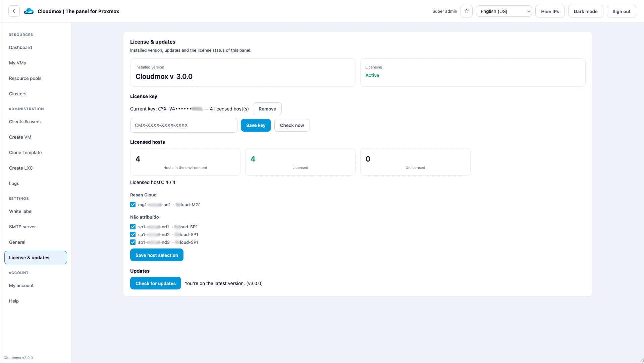The height and width of the screenshot is (363, 644).
Task: Click the Hosts in the environment card
Action: (185, 162)
